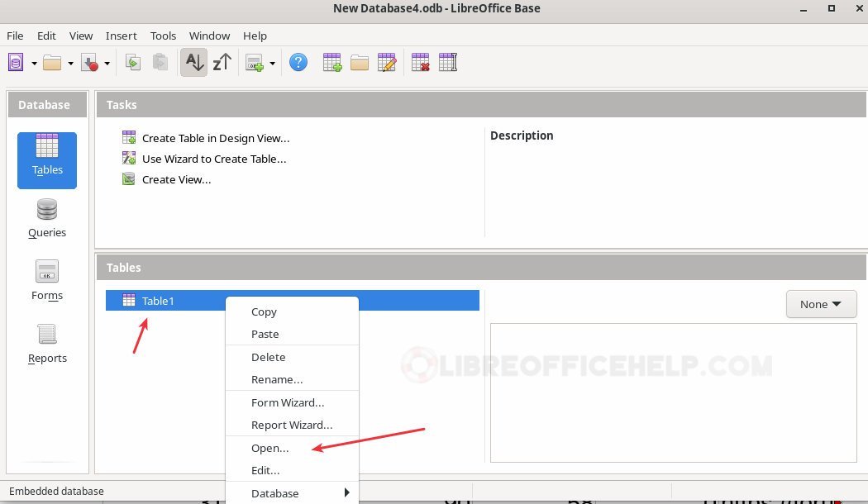Click the Rename Table toolbar icon
The height and width of the screenshot is (504, 868).
(x=447, y=62)
